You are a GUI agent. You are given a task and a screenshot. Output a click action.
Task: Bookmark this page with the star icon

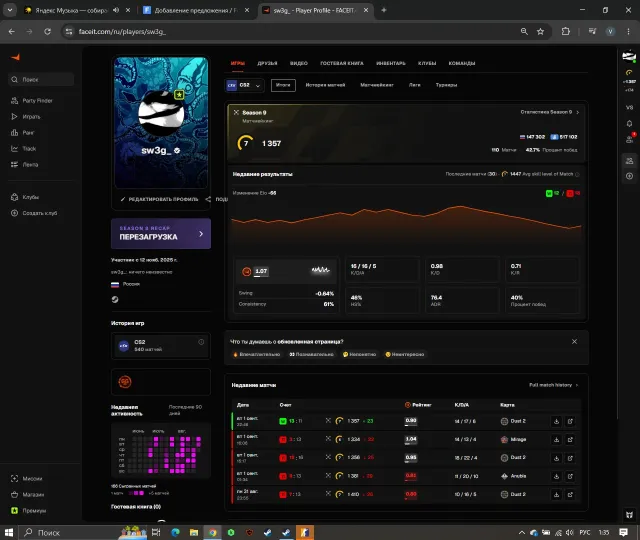tap(540, 31)
